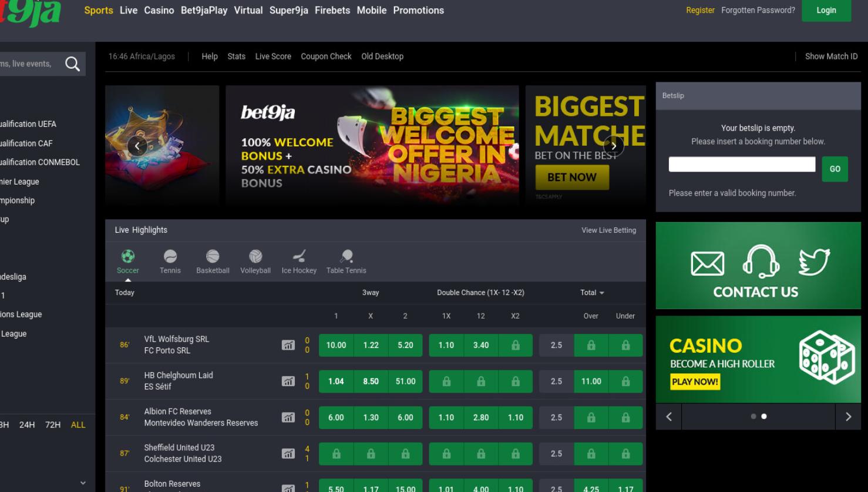Click Forgotten Password link
The width and height of the screenshot is (868, 492).
tap(758, 11)
